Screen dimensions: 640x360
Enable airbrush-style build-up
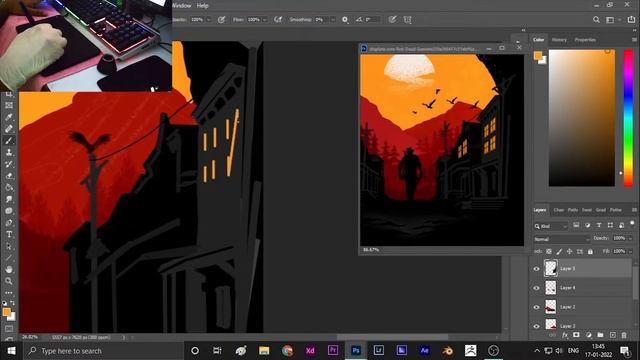[278, 19]
